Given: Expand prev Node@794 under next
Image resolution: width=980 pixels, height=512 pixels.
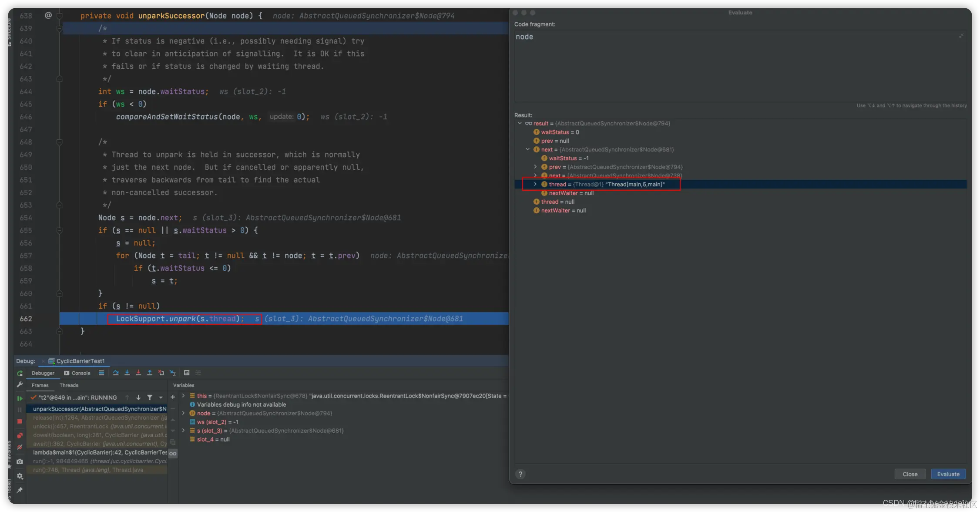Looking at the screenshot, I should (535, 167).
